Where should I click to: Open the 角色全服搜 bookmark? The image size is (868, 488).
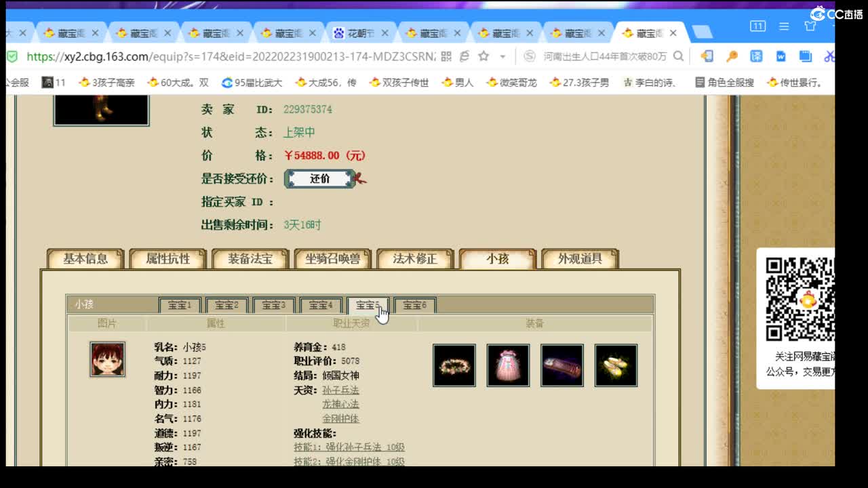pyautogui.click(x=724, y=83)
